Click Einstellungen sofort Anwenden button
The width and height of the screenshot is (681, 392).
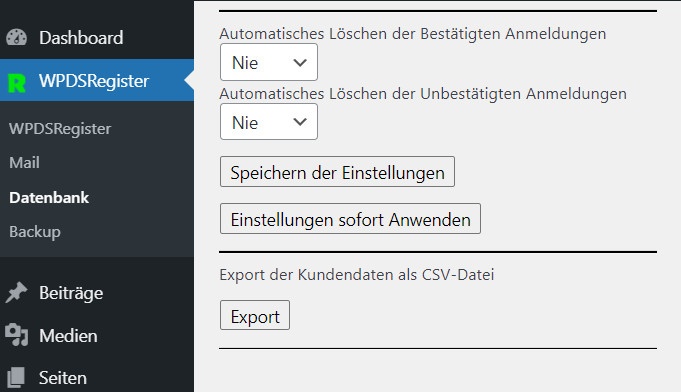(350, 219)
